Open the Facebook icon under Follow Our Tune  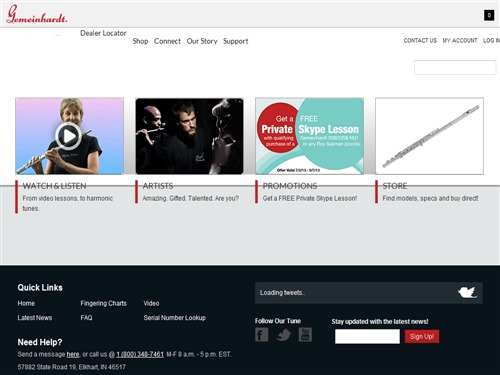click(261, 334)
